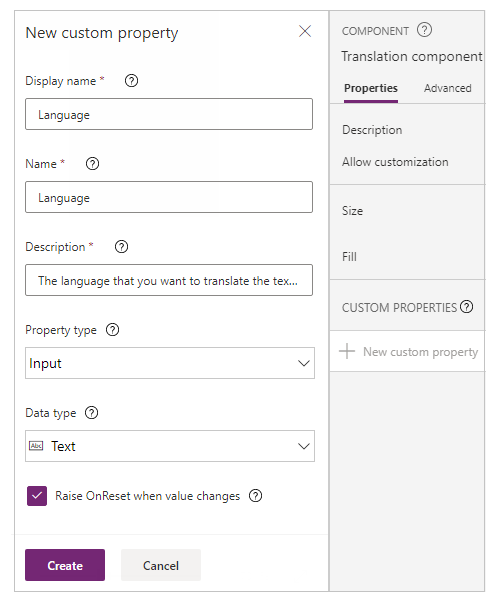Open Data type dropdown showing Text
Viewport: 500px width, 603px height.
(x=170, y=446)
